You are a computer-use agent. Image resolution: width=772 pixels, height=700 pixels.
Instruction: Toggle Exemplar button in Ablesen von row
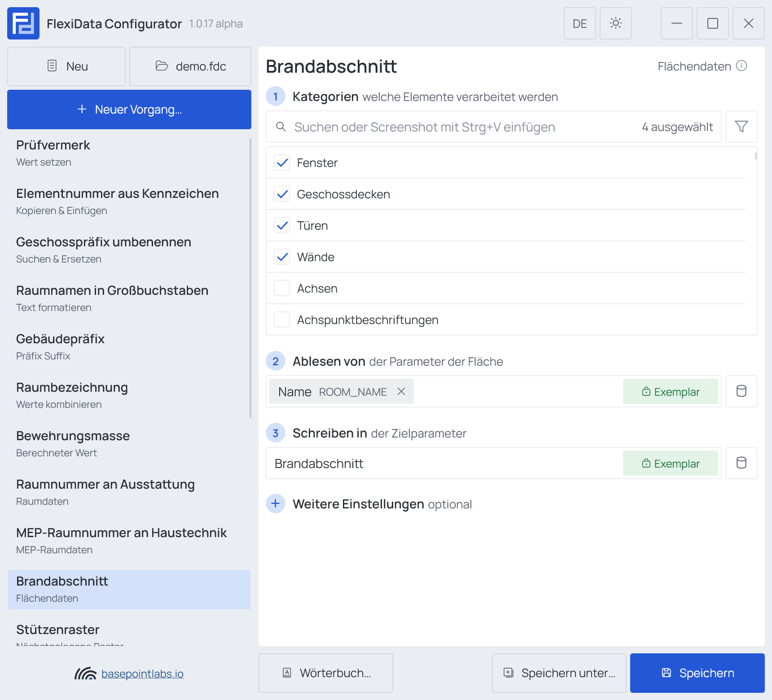671,391
